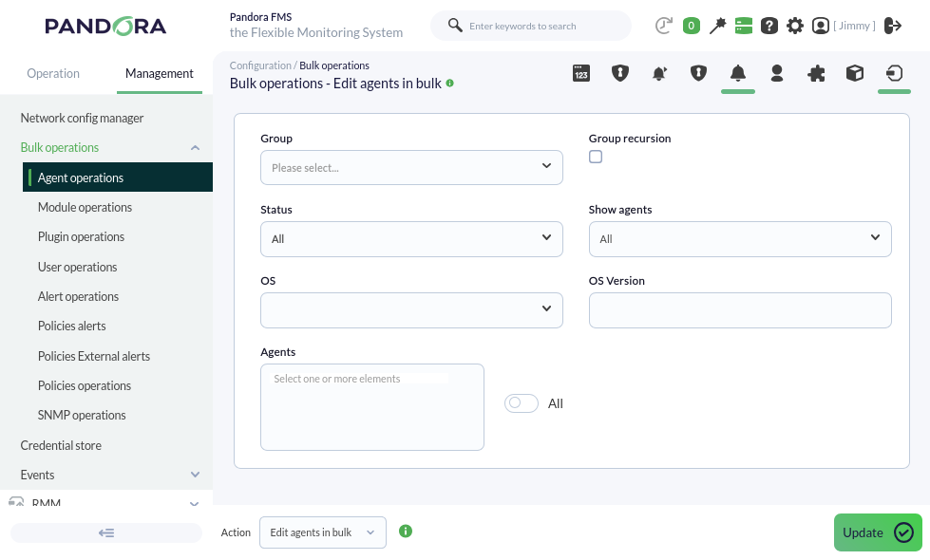
Task: Click the [ Jimmy ] username link
Action: click(854, 26)
